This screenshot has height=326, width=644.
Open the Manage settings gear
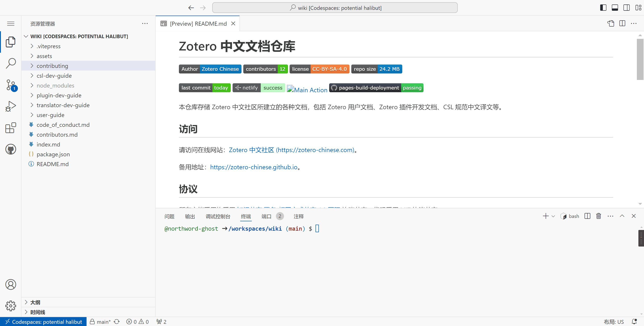(x=11, y=306)
